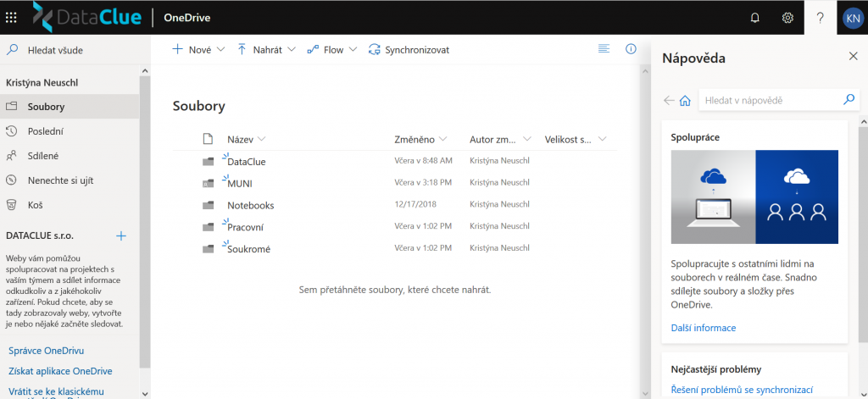Screen dimensions: 868x399
Task: Sort by Název column header
Action: click(247, 139)
